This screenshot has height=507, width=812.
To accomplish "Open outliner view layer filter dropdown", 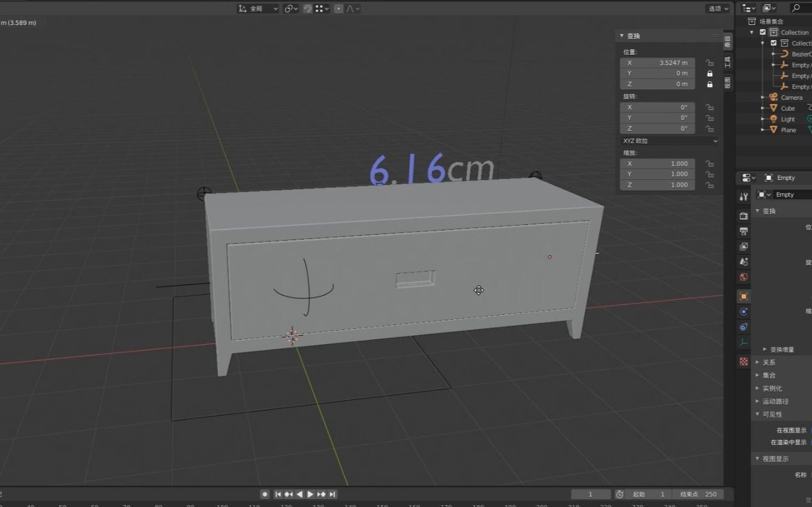I will (x=769, y=8).
